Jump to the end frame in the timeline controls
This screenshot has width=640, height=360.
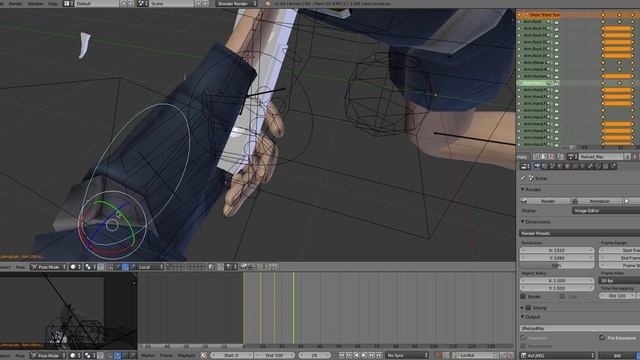coord(378,356)
